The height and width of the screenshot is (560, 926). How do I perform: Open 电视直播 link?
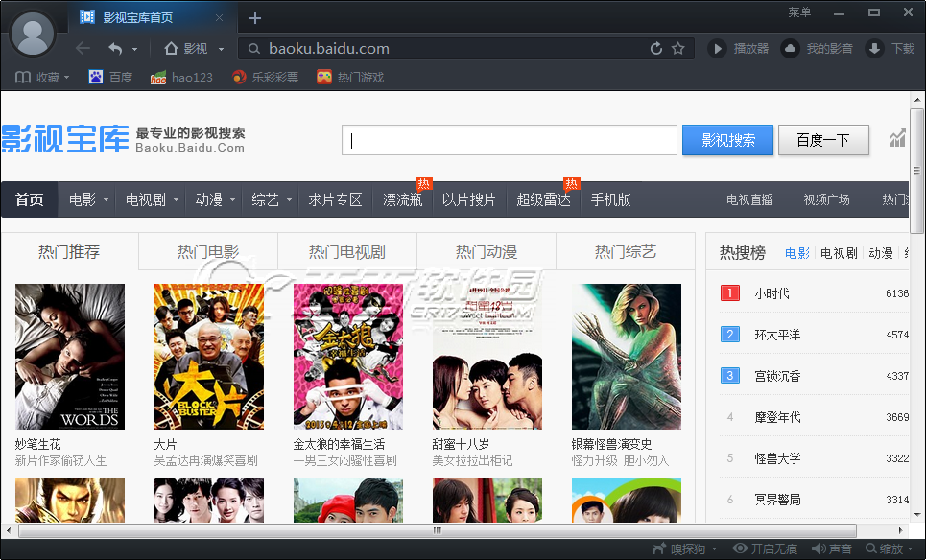point(749,200)
